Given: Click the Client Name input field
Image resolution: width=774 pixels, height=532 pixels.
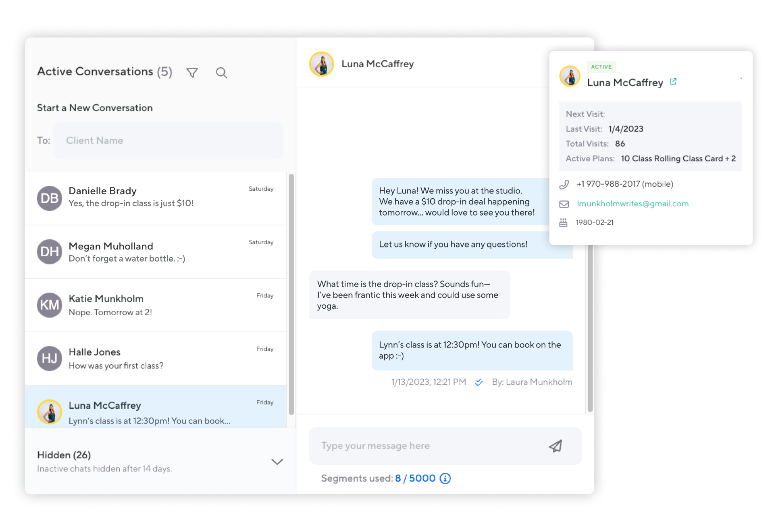Looking at the screenshot, I should (168, 141).
